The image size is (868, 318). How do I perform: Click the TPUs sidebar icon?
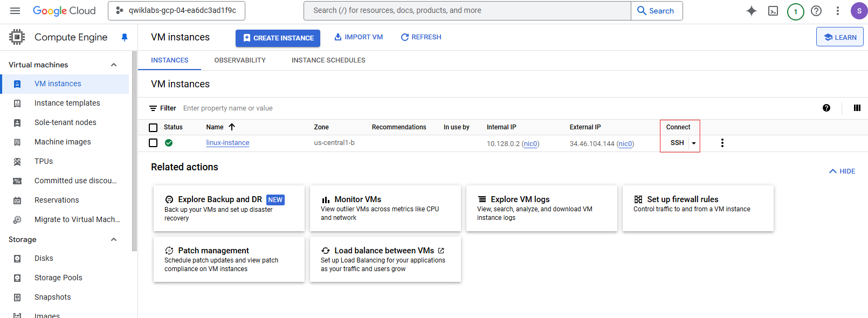pyautogui.click(x=17, y=162)
